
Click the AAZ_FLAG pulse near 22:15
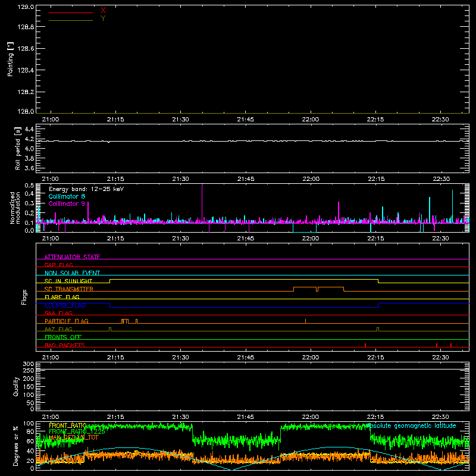[x=378, y=330]
